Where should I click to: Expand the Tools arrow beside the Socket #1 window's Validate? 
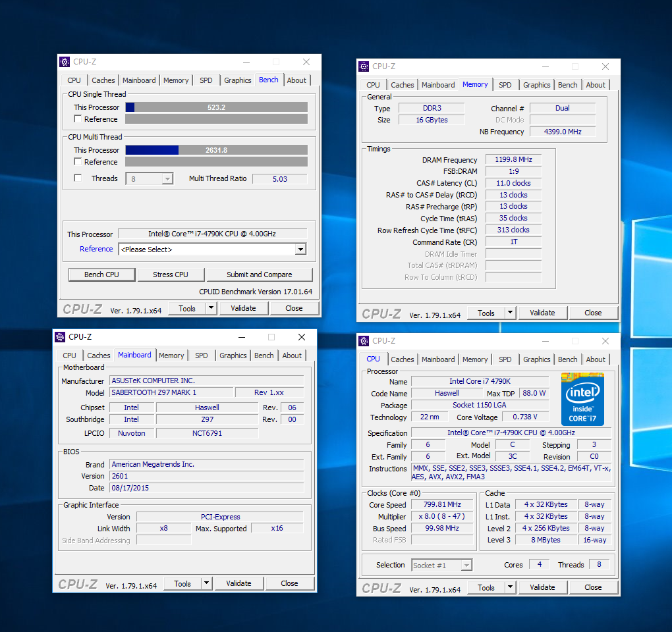[x=511, y=587]
